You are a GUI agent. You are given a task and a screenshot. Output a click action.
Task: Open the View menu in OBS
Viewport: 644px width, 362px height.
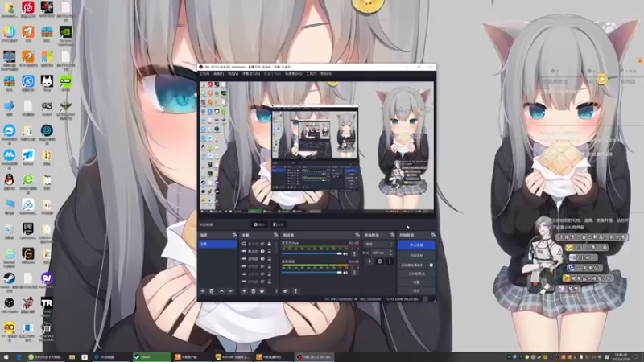click(x=233, y=74)
